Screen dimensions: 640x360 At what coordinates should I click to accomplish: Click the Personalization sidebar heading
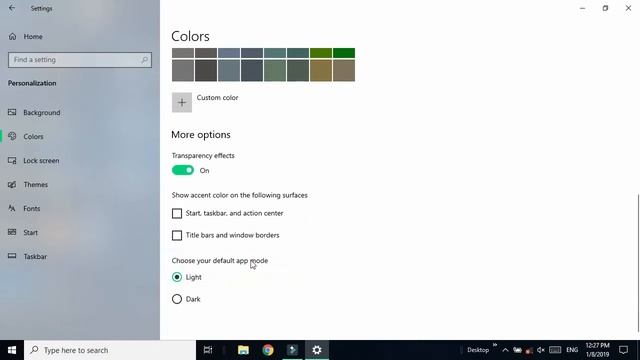32,83
